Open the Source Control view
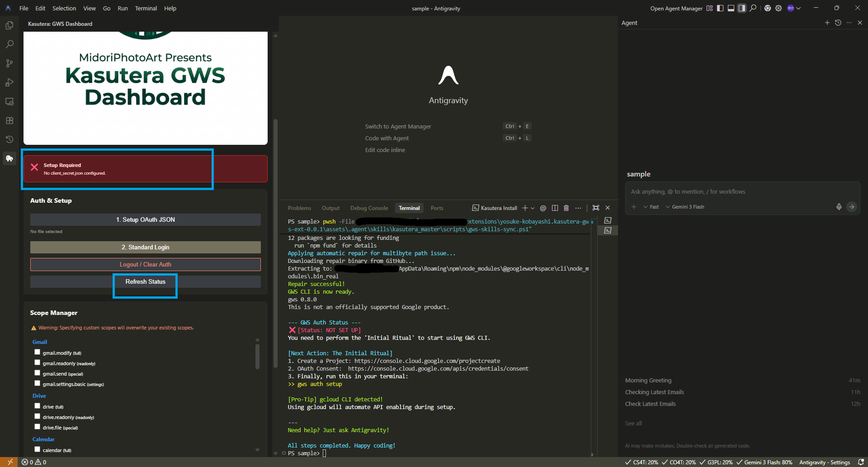The image size is (868, 467). [9, 63]
